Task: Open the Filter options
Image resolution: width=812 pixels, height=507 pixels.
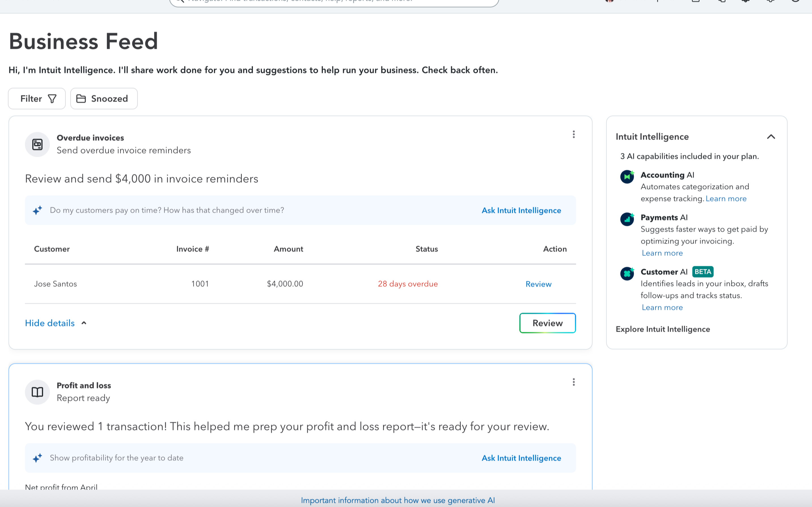Action: pos(37,99)
